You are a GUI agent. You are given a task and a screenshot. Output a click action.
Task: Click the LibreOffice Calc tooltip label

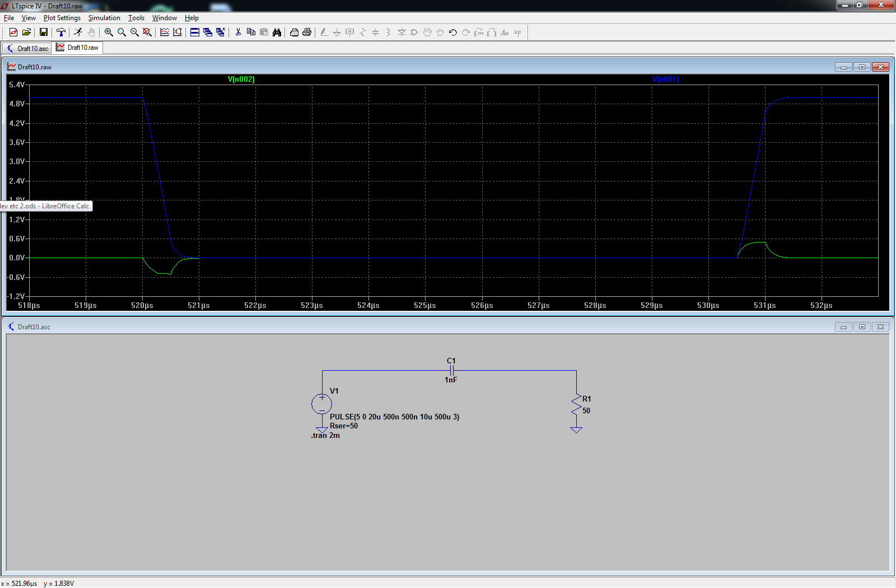[x=46, y=206]
